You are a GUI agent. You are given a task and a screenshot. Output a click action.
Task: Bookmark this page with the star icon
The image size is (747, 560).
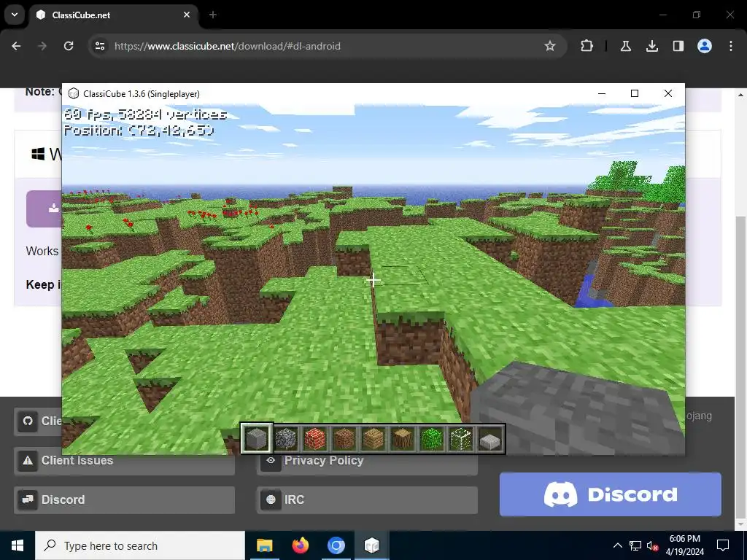pos(550,46)
